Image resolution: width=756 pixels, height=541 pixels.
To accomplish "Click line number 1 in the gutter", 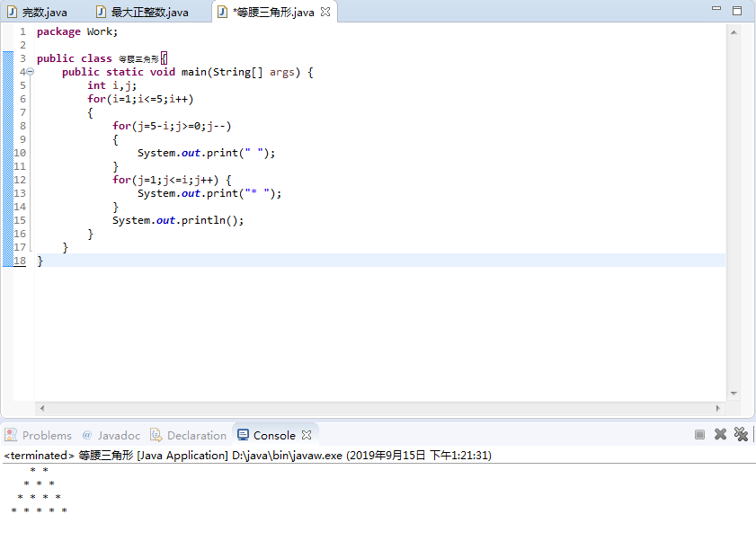I will click(22, 31).
